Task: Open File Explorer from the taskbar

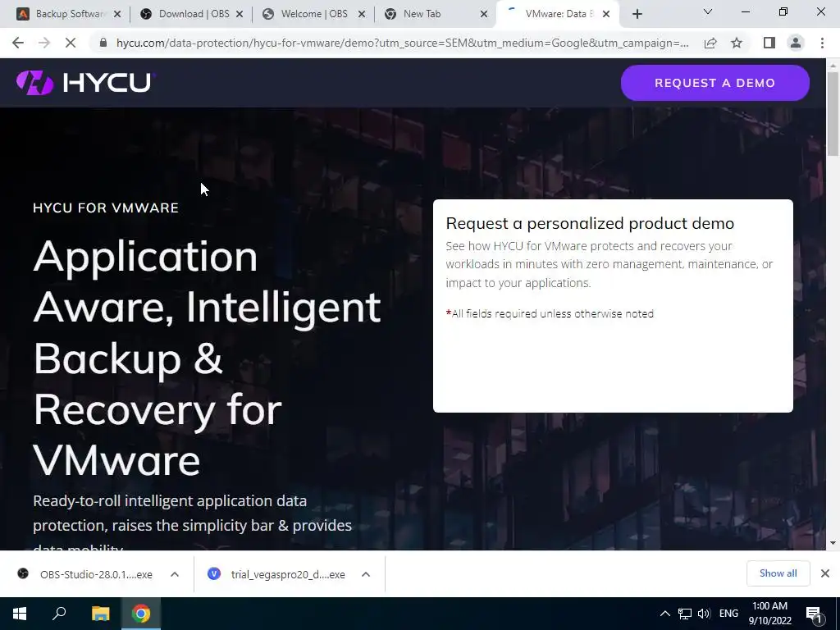Action: 100,614
